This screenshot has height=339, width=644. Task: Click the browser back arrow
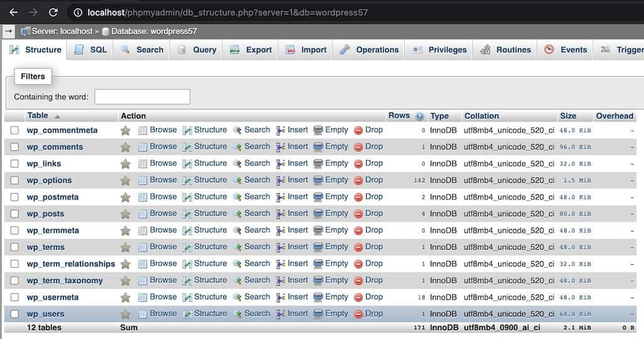coord(14,13)
